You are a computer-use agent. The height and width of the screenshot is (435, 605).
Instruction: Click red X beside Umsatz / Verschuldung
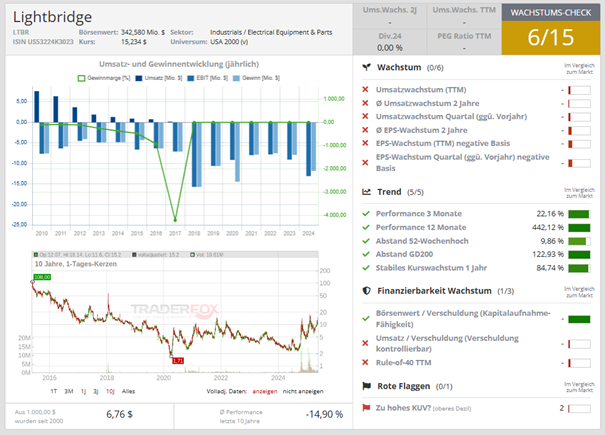tap(365, 343)
